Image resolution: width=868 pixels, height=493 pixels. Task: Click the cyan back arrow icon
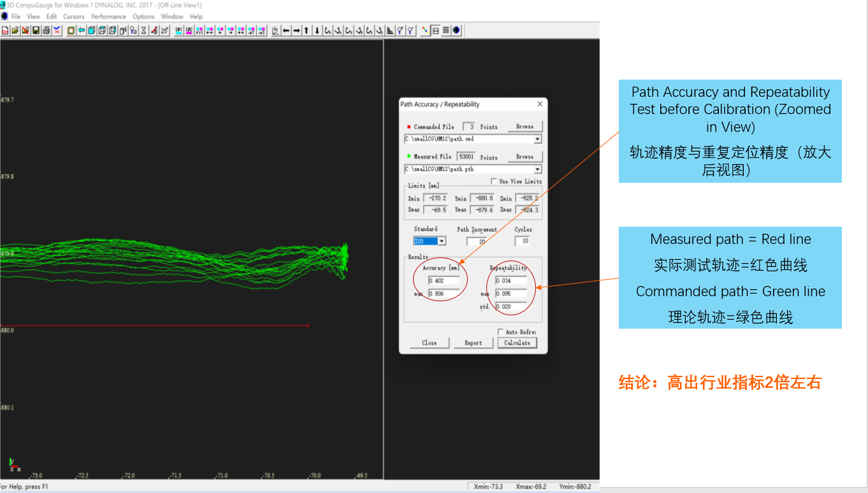point(82,31)
